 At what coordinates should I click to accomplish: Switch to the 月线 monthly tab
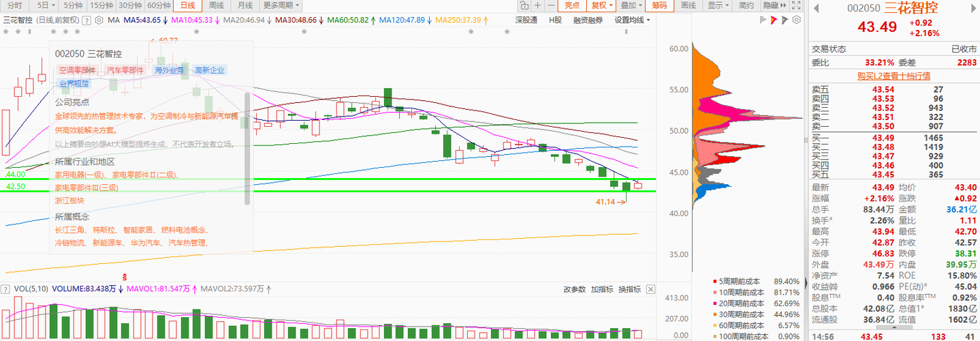coord(244,5)
